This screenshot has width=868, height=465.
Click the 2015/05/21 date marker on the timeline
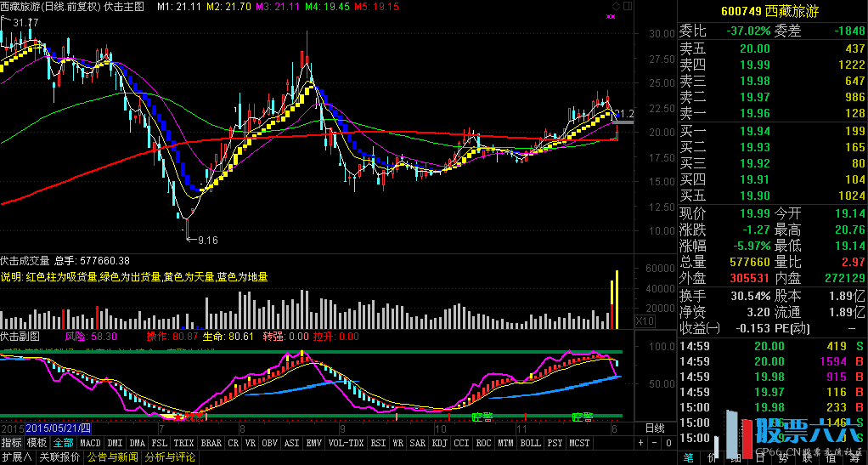click(x=58, y=428)
